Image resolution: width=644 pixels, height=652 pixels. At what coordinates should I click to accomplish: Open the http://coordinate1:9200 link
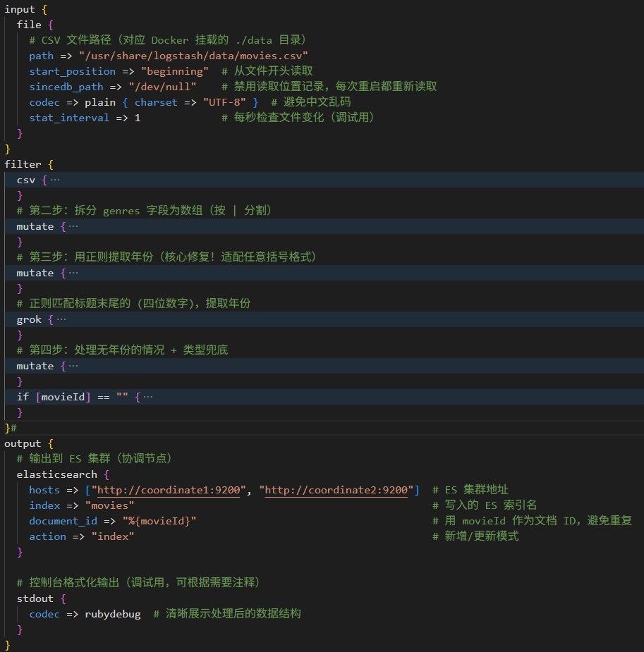point(169,491)
